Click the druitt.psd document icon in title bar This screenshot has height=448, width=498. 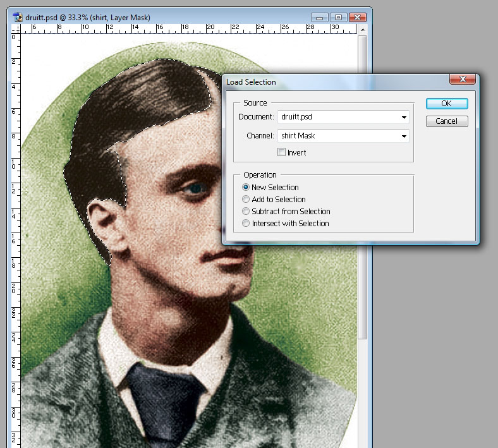click(17, 17)
